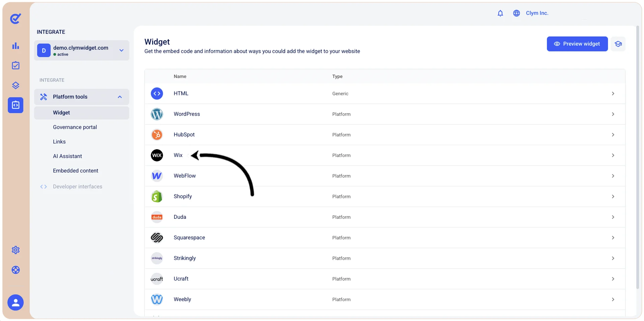Select the Weebly name text
The width and height of the screenshot is (644, 321).
tap(182, 299)
